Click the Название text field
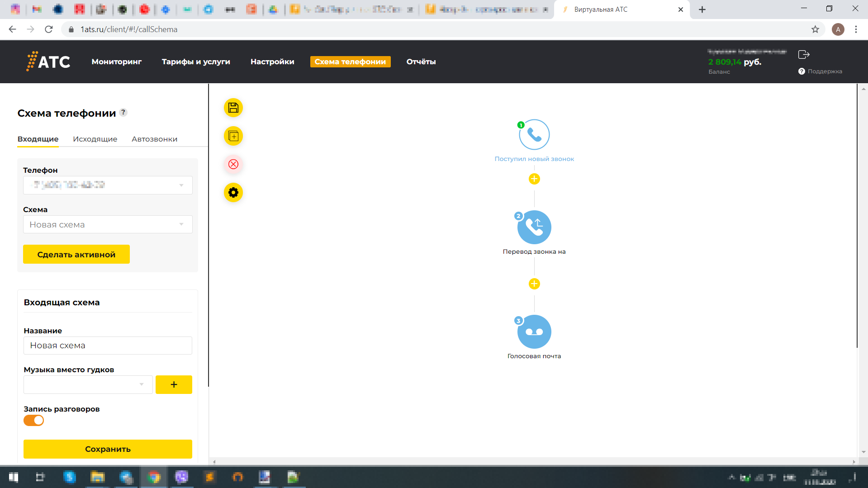This screenshot has width=868, height=488. click(x=108, y=346)
